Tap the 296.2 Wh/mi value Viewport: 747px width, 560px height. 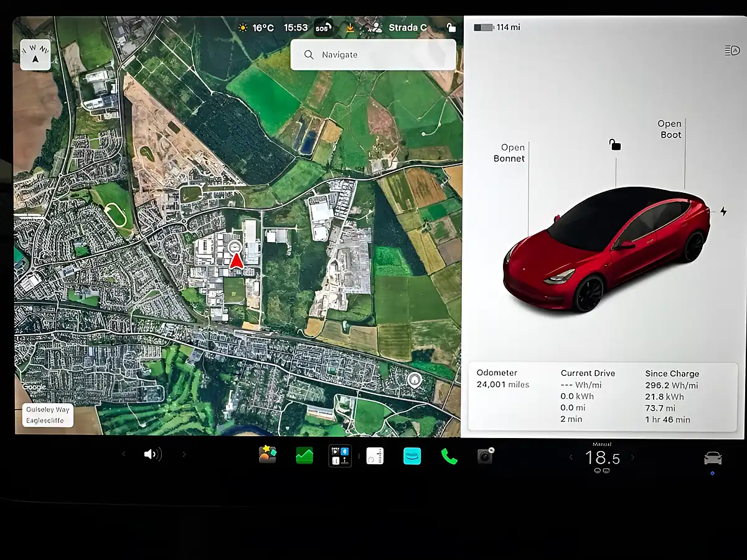click(672, 385)
